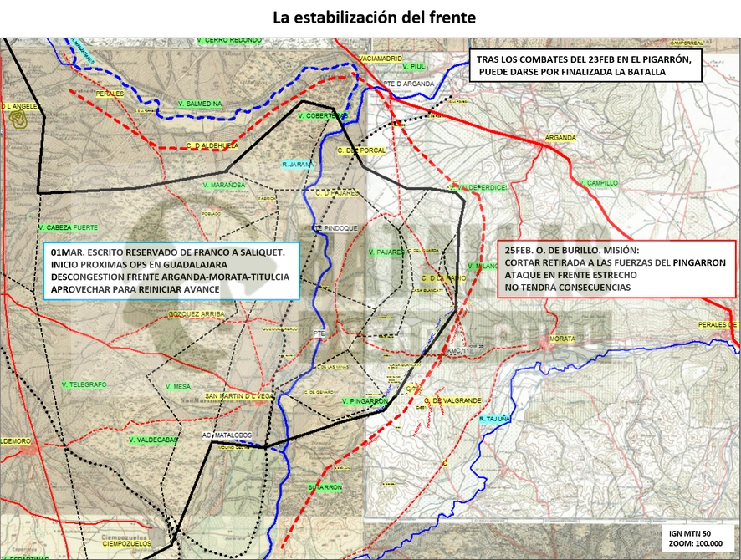Select the V. COBERTERAS vertex label

click(323, 115)
